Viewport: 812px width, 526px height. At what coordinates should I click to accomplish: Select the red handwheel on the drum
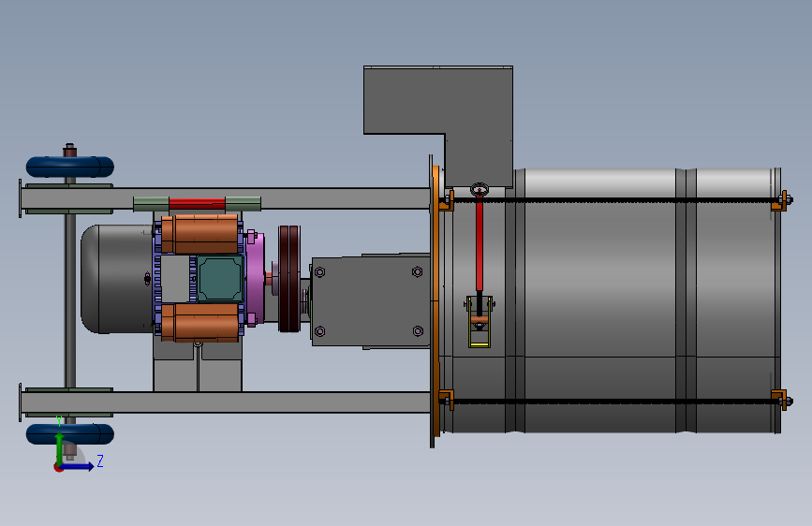(480, 189)
